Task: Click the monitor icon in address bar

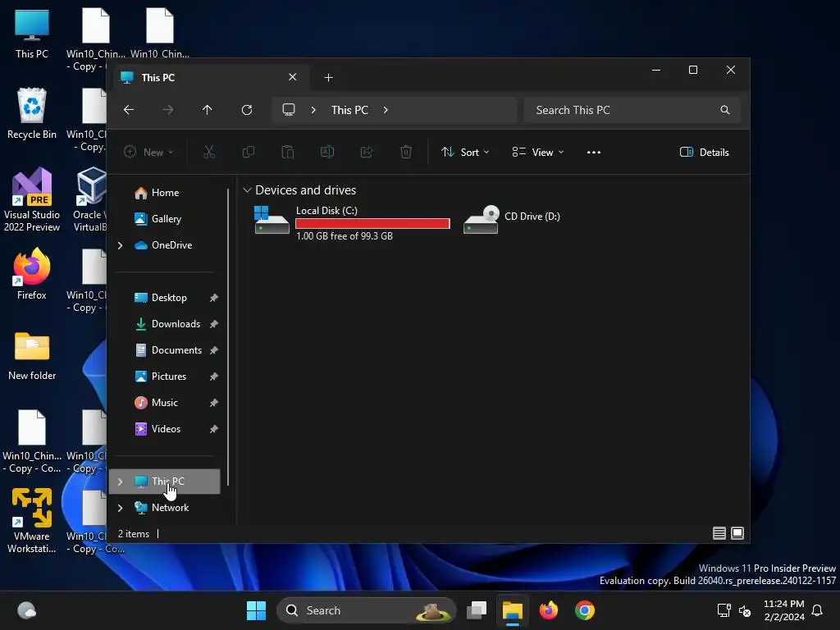Action: click(289, 110)
